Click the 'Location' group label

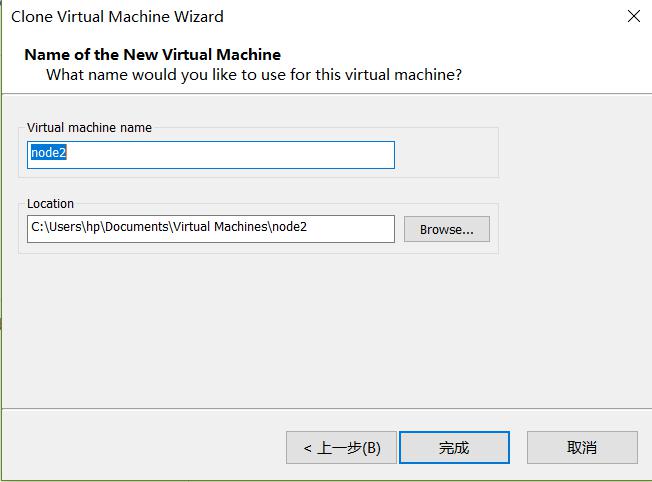click(50, 204)
